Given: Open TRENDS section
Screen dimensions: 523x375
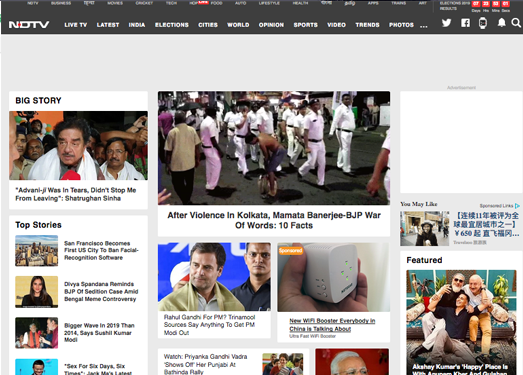Looking at the screenshot, I should pos(367,25).
